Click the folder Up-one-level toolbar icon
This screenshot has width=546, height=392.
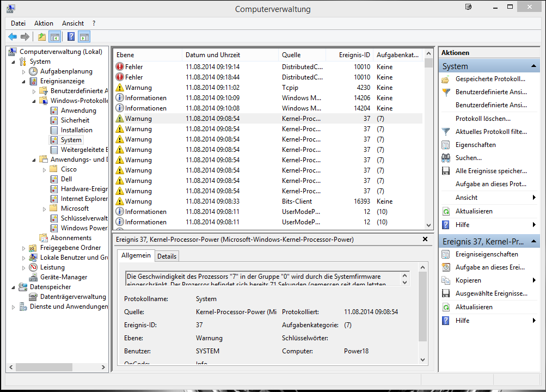pyautogui.click(x=42, y=36)
